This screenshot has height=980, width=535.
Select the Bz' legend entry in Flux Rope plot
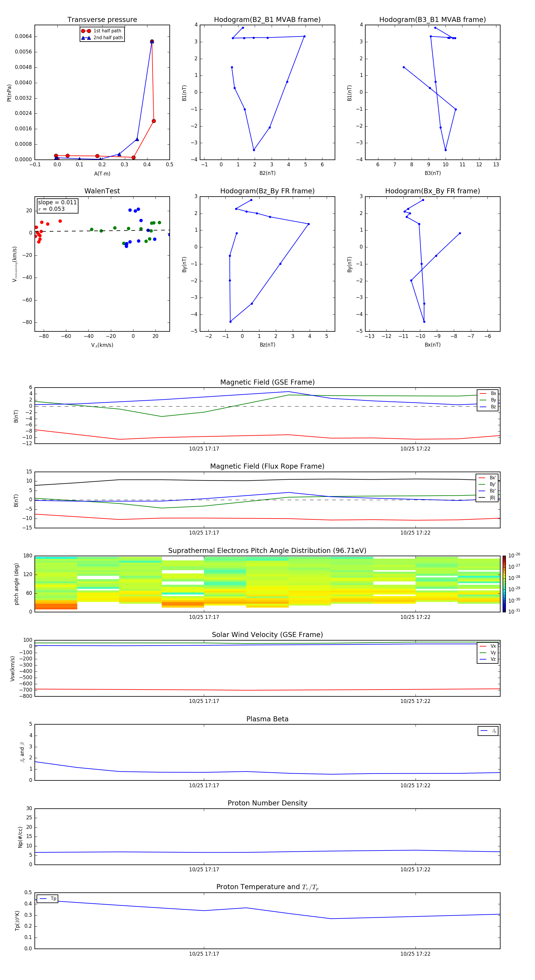[x=487, y=491]
